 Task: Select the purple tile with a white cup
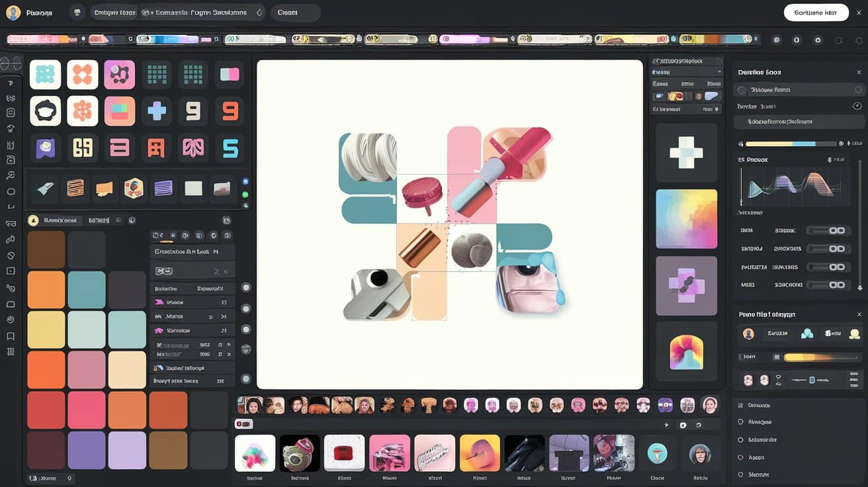45,148
